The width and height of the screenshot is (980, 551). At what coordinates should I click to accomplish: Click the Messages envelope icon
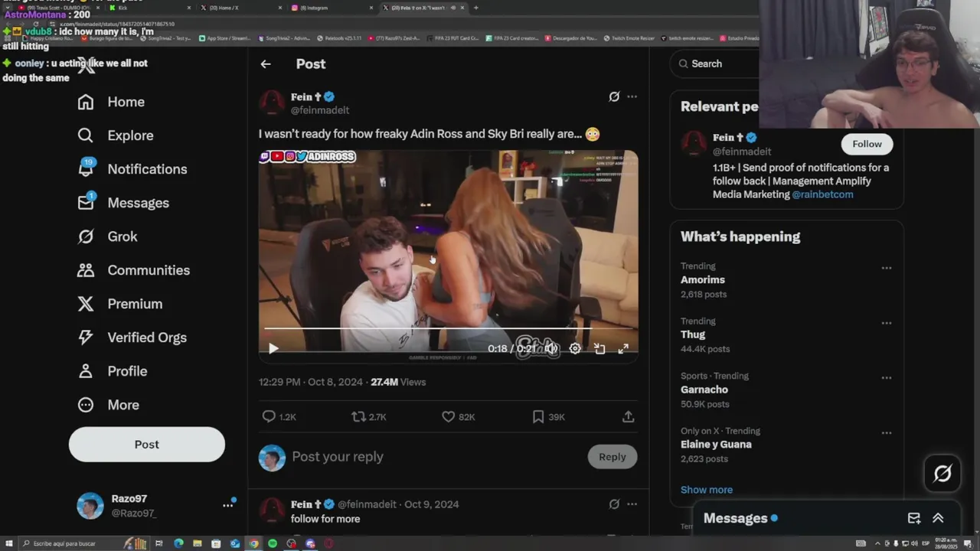coord(86,203)
